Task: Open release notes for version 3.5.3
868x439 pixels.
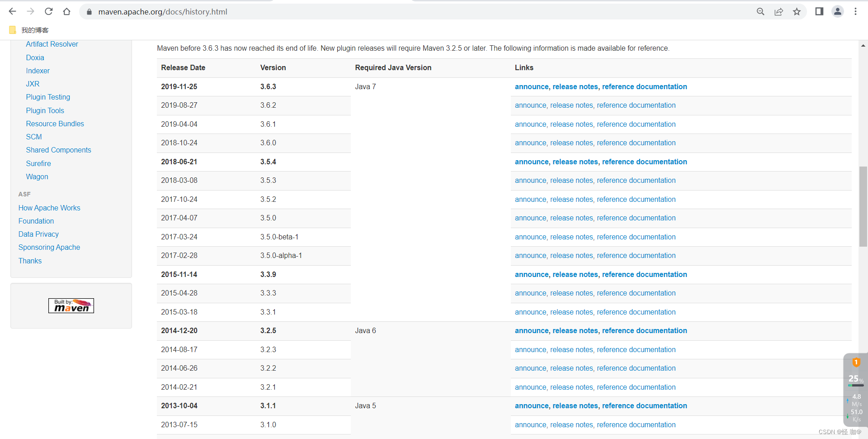Action: [571, 180]
